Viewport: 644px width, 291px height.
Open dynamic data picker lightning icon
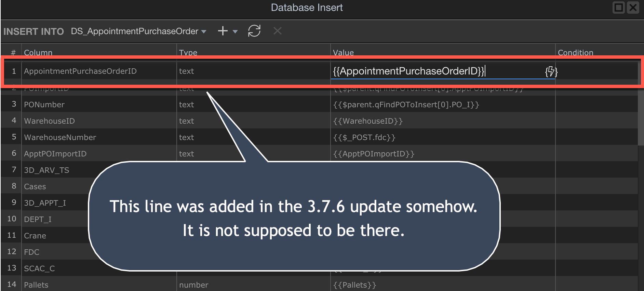(551, 71)
